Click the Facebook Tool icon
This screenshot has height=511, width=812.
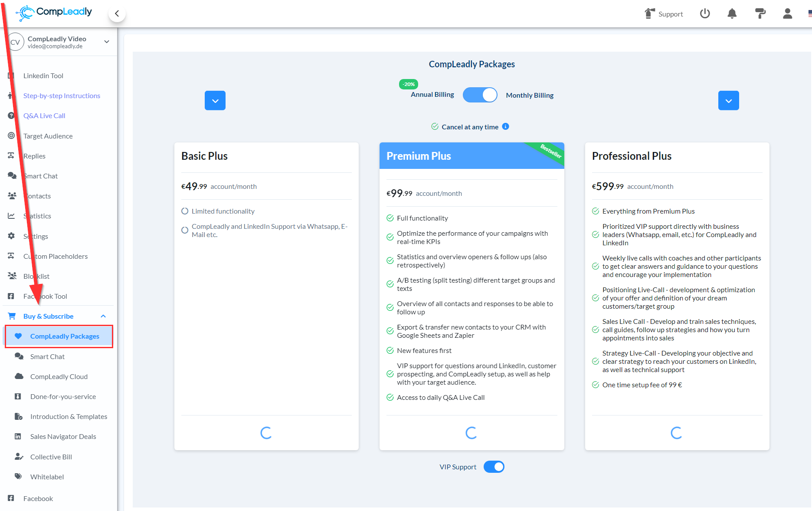(11, 296)
